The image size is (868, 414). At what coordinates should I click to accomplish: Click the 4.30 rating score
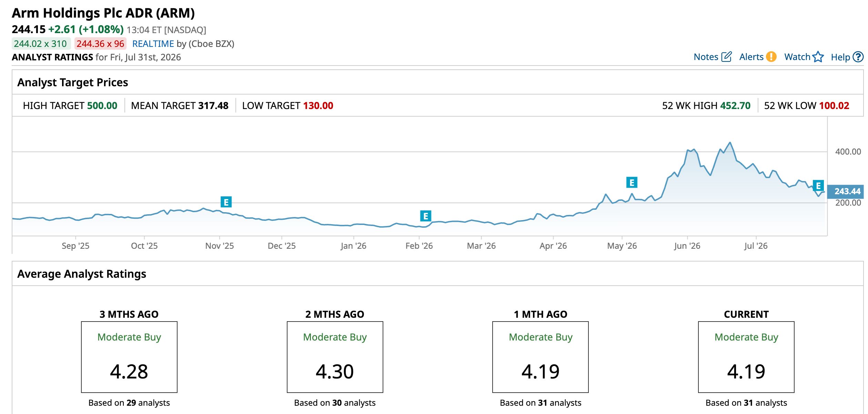click(335, 372)
